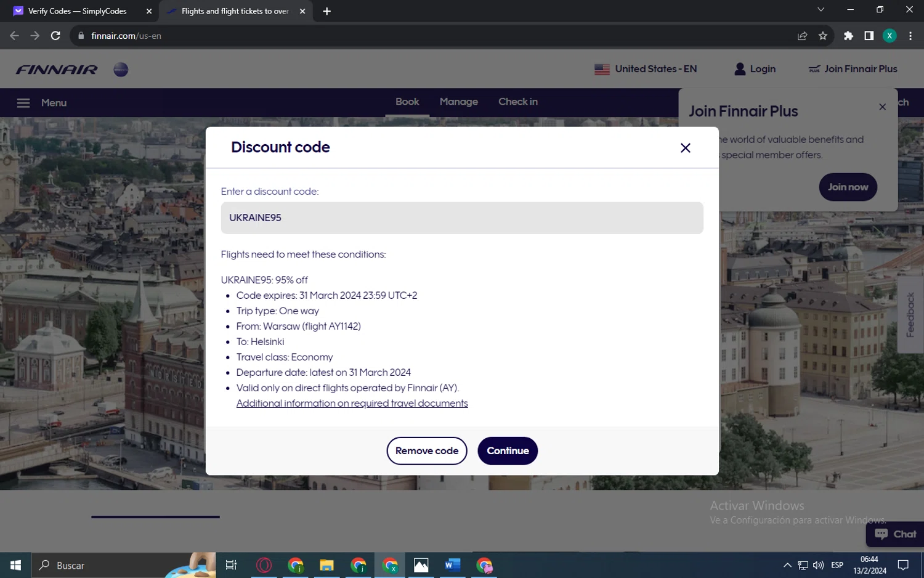This screenshot has height=578, width=924.
Task: Click the Remove code button
Action: tap(427, 450)
